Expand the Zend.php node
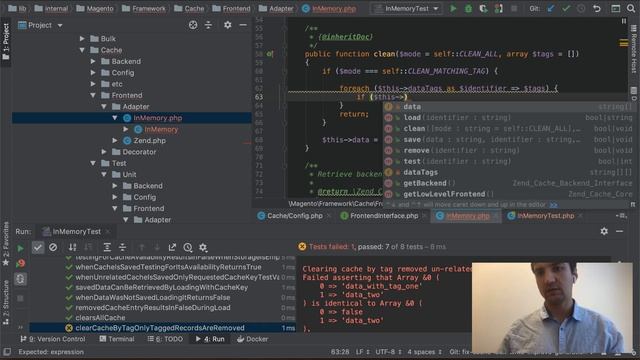Image resolution: width=640 pixels, height=360 pixels. [x=115, y=140]
